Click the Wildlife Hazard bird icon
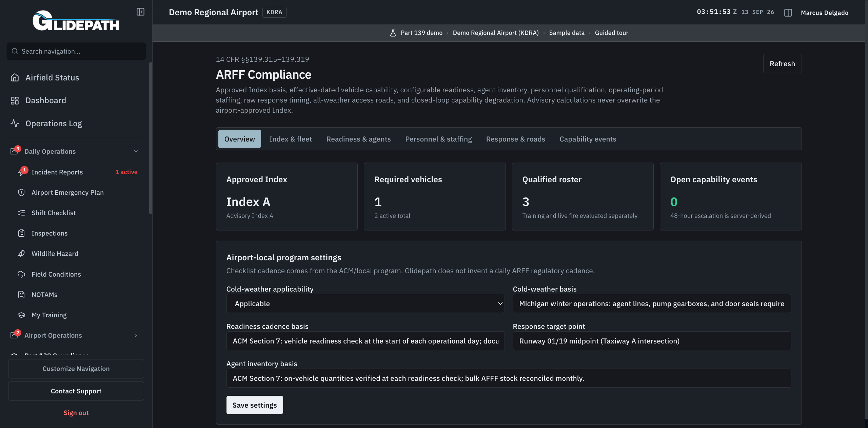The width and height of the screenshot is (868, 428). click(x=21, y=254)
